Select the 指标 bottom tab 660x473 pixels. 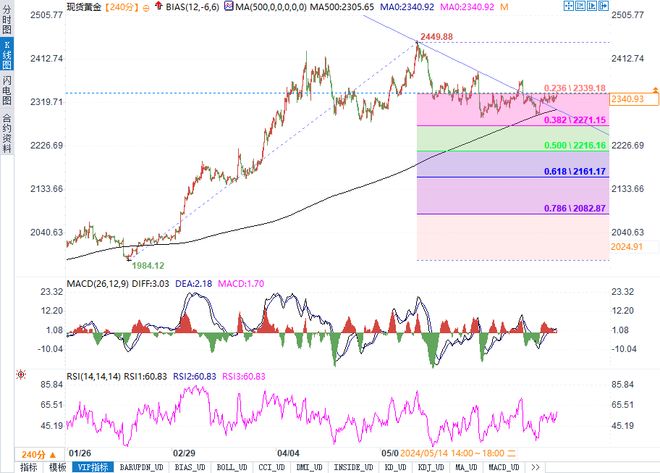click(29, 466)
